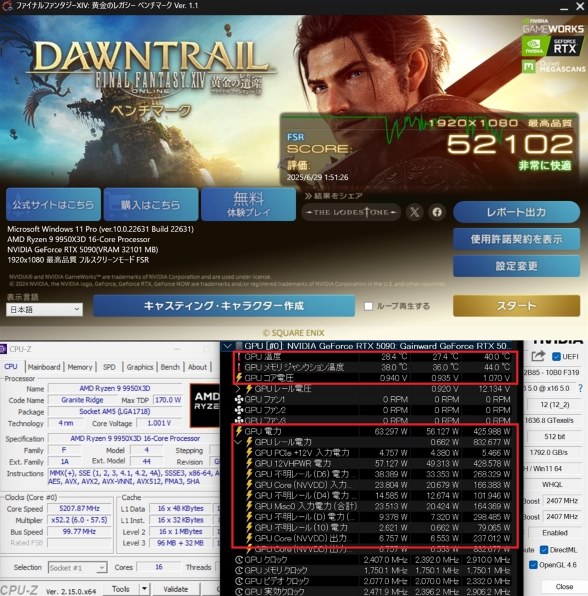Minimize the FFXIV benchmark window

point(564,7)
